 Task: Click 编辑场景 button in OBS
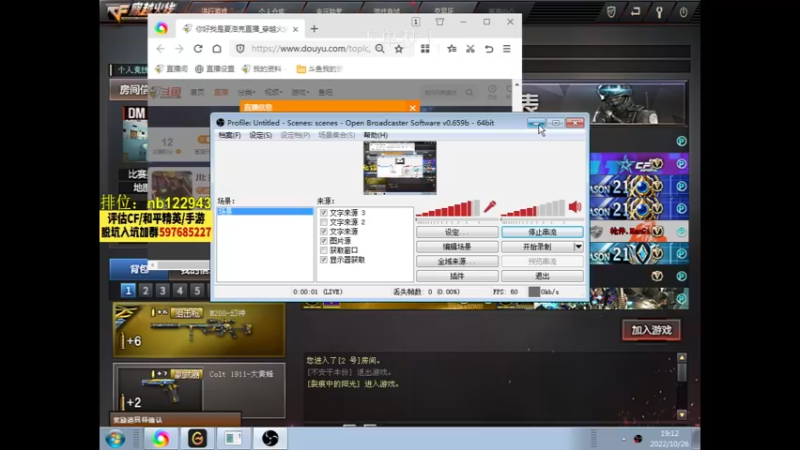click(x=457, y=247)
